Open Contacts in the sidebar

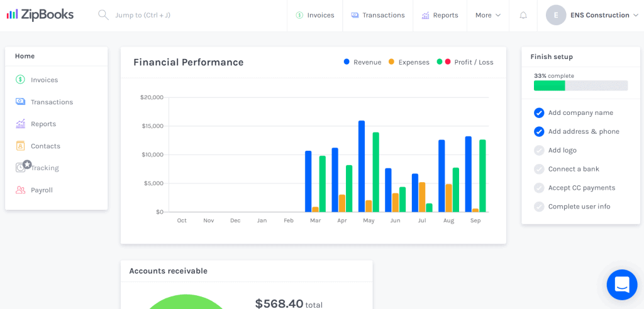point(45,146)
